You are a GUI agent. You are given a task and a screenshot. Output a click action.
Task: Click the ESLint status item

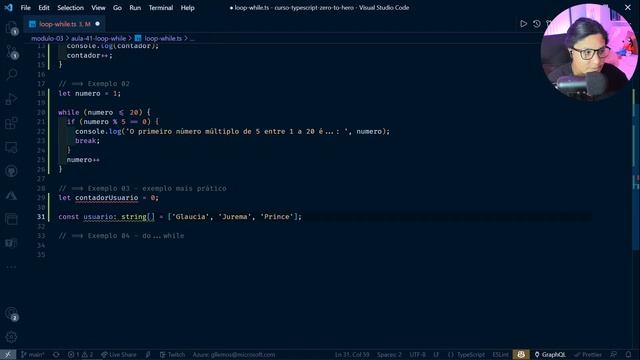(500, 355)
